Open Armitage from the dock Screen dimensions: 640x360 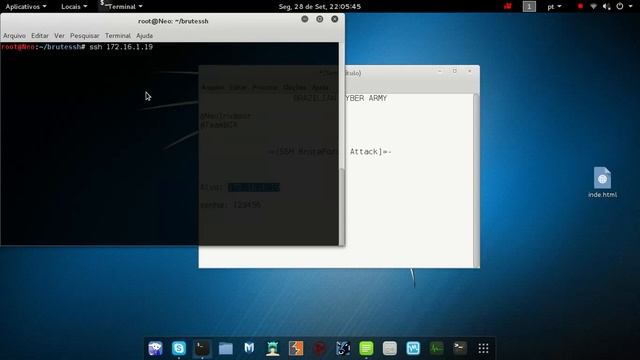(x=273, y=348)
